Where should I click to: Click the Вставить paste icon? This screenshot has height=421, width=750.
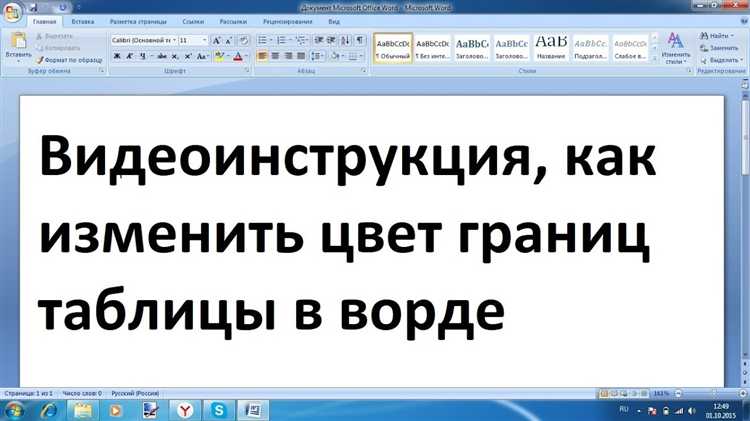[x=18, y=42]
